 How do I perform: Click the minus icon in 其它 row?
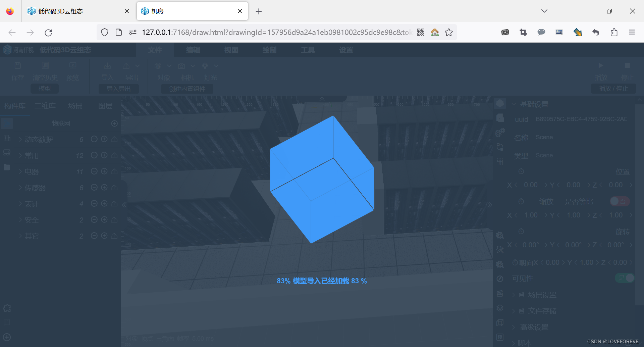(94, 236)
